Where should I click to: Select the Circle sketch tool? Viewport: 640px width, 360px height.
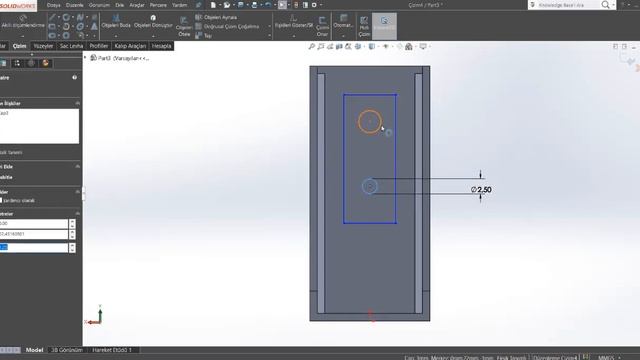click(66, 17)
